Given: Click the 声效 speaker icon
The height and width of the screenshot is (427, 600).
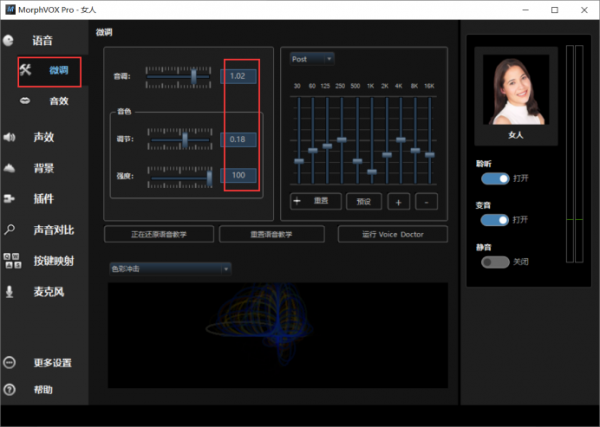Looking at the screenshot, I should pos(9,137).
